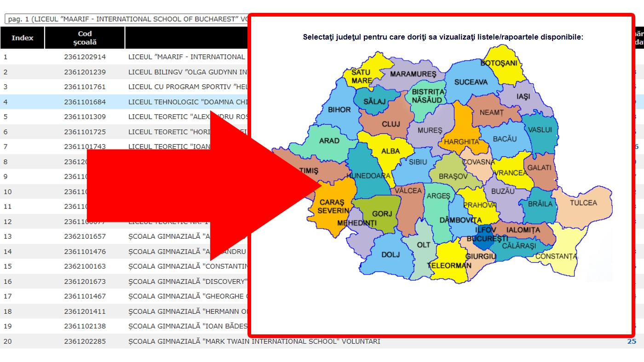Select Hunedoara county on the map

(x=368, y=176)
